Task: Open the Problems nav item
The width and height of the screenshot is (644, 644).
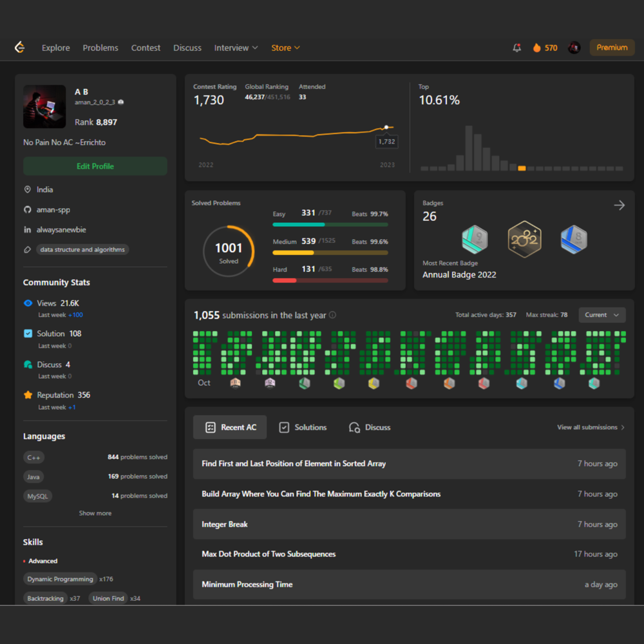Action: (100, 48)
